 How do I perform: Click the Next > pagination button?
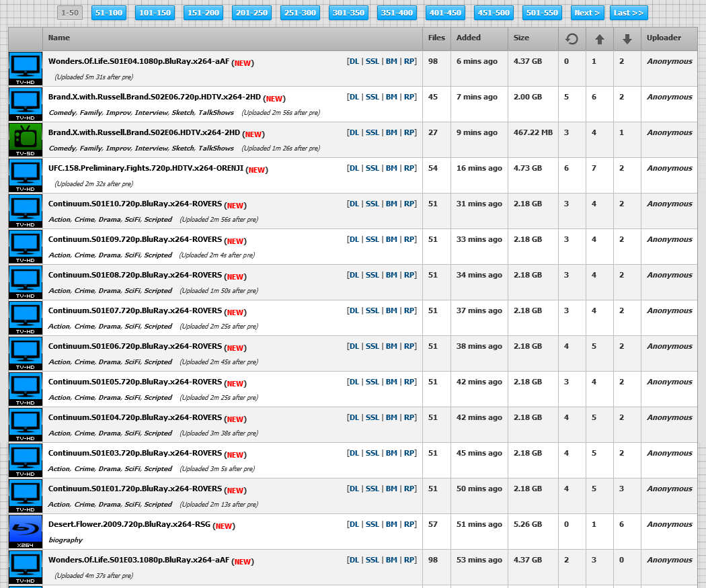(587, 13)
